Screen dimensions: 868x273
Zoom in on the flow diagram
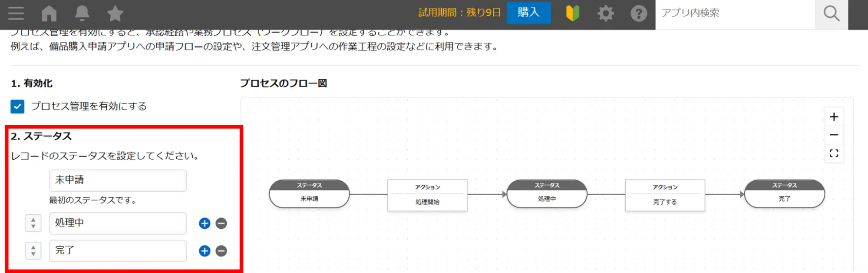click(x=834, y=117)
